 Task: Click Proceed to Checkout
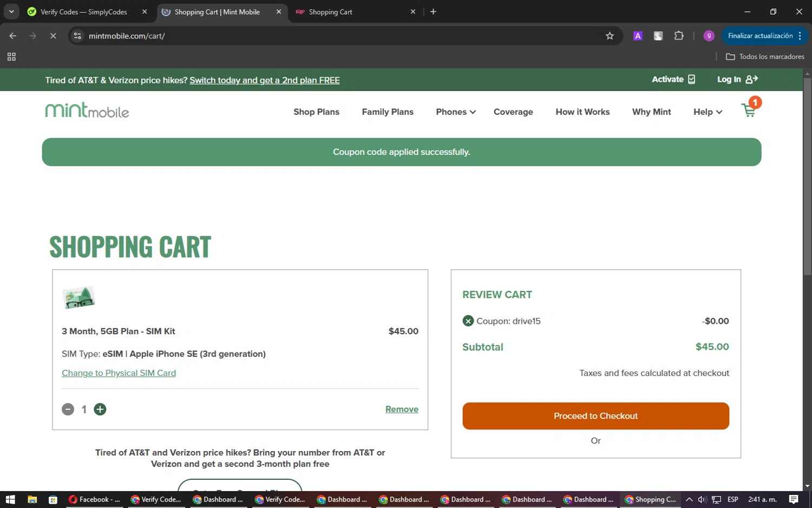tap(595, 416)
